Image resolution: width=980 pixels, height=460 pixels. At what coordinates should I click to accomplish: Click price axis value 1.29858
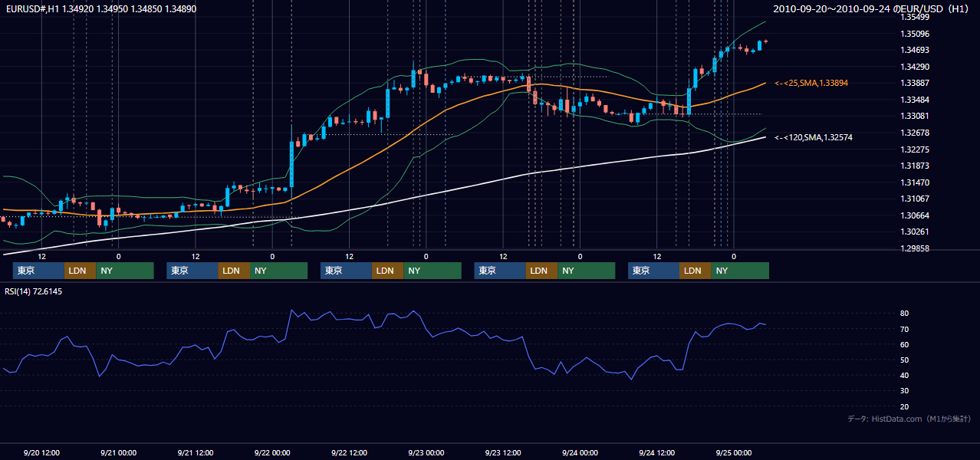pos(915,248)
